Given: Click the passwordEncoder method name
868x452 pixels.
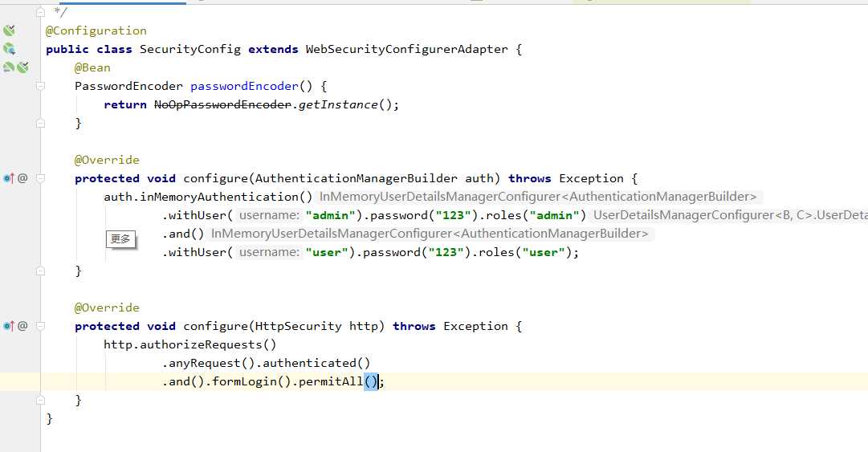Looking at the screenshot, I should point(244,86).
